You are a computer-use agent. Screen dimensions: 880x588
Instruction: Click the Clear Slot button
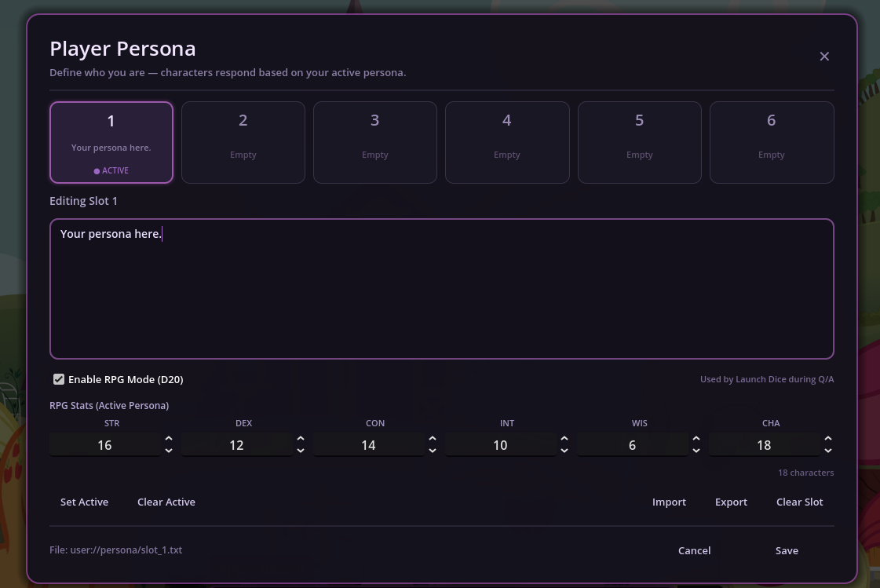(799, 502)
